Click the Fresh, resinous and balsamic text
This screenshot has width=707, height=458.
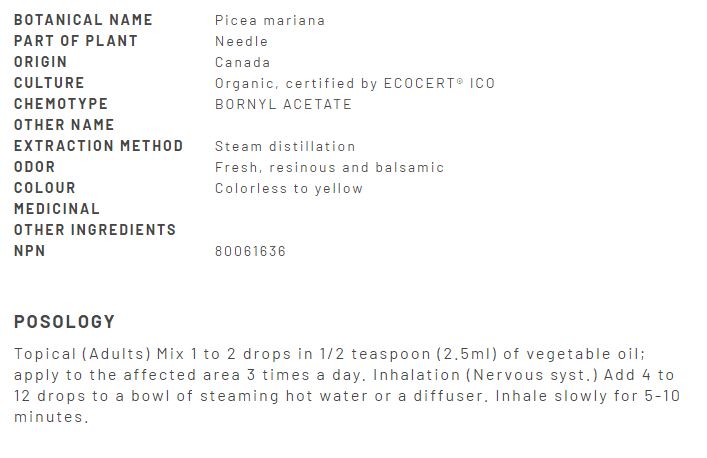[329, 167]
